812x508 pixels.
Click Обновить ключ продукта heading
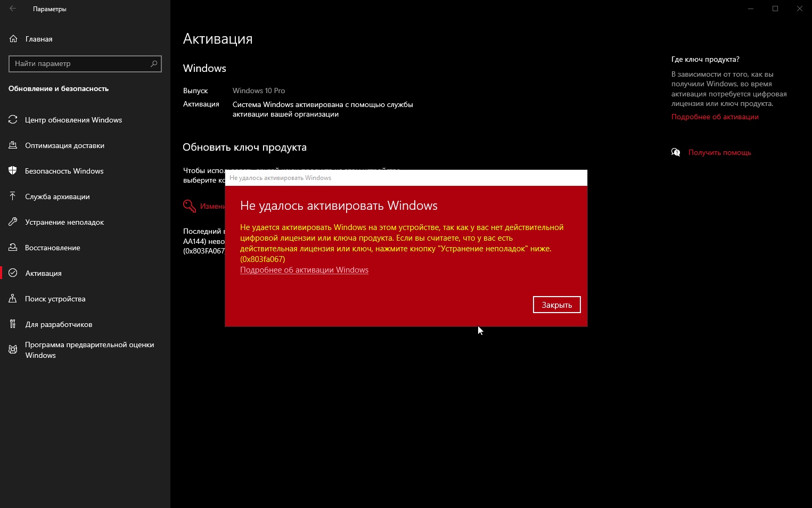click(x=244, y=148)
